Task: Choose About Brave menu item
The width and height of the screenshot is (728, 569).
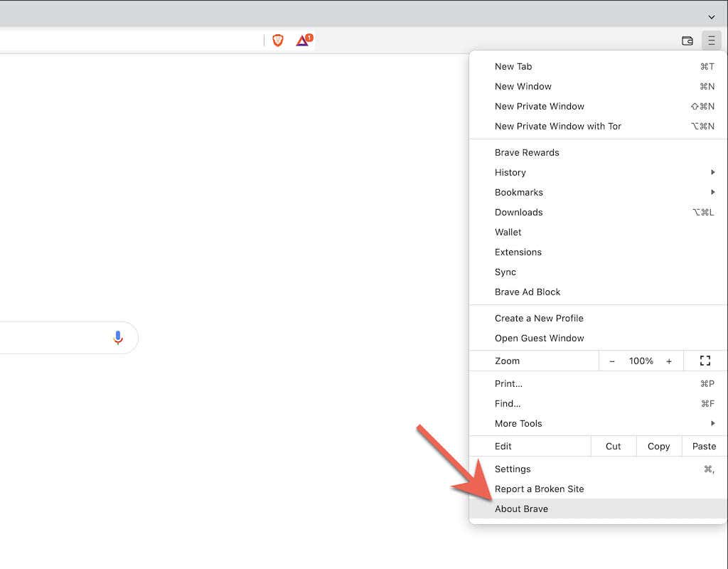Action: tap(598, 509)
